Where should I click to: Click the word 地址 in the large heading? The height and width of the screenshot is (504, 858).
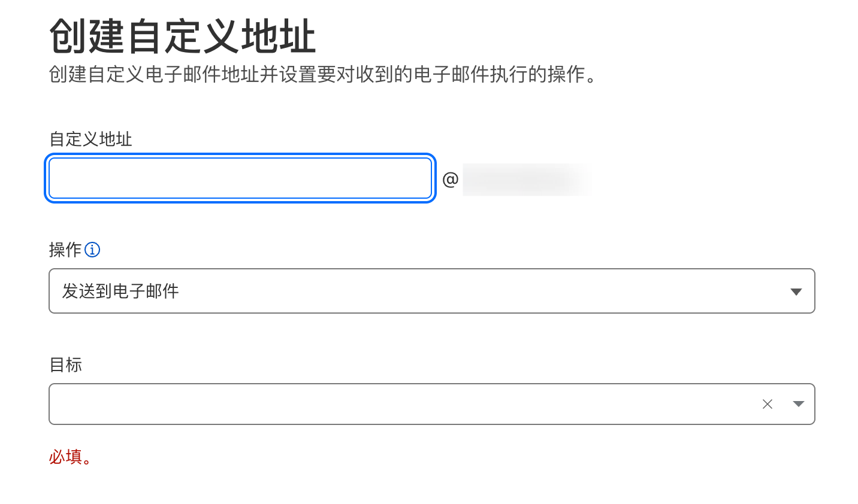point(278,37)
